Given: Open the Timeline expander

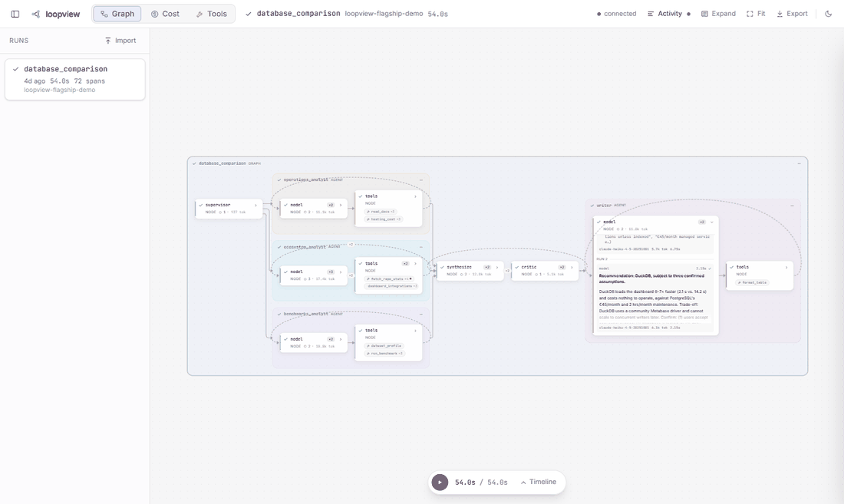Looking at the screenshot, I should click(x=539, y=482).
